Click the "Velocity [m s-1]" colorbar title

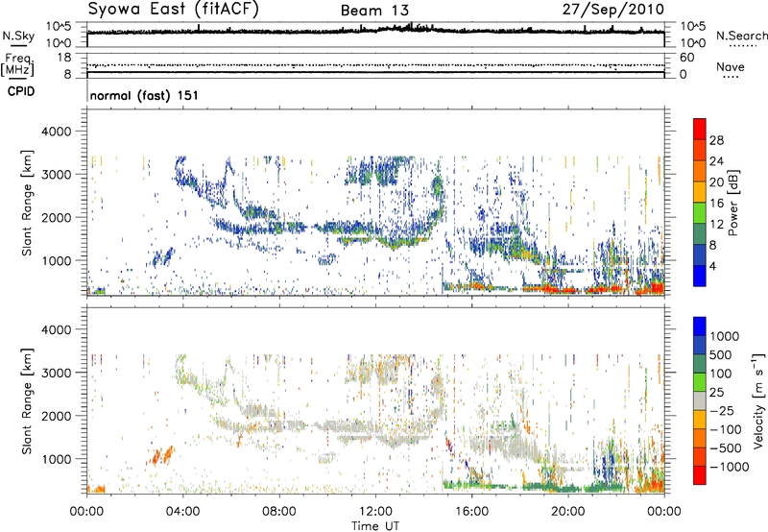759,400
